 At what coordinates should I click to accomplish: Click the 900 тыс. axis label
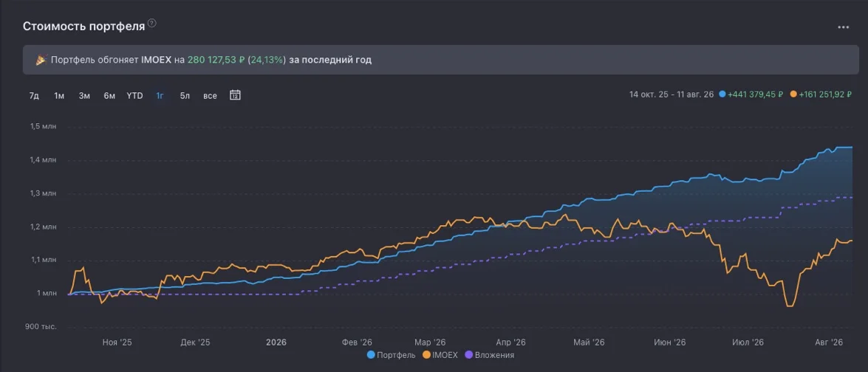(42, 327)
